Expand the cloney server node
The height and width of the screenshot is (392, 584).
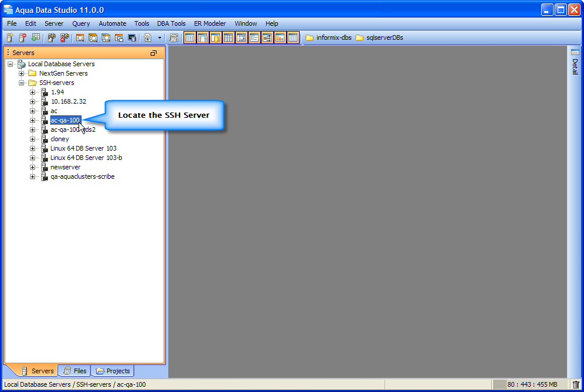pos(33,139)
